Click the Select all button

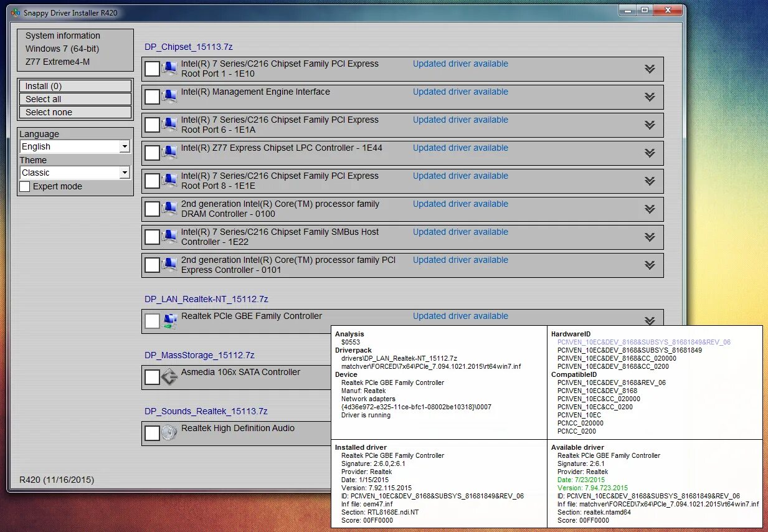(75, 99)
